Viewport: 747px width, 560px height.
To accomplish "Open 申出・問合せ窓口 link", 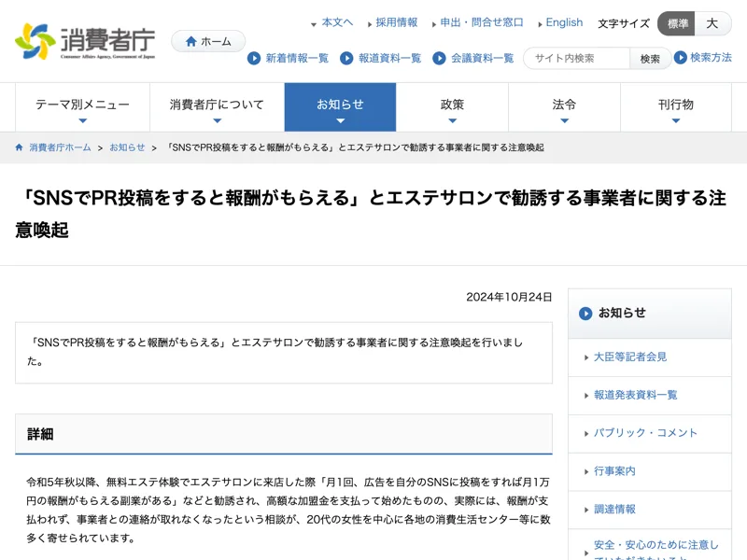I will 481,22.
